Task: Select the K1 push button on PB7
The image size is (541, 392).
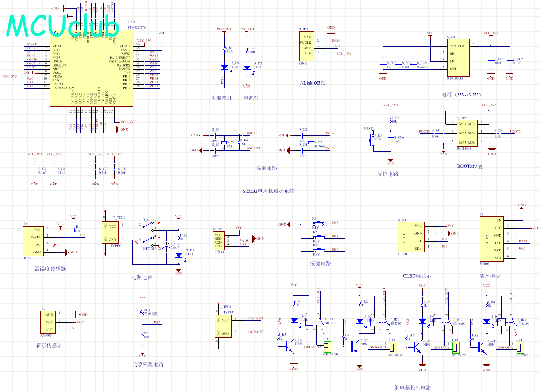Action: tap(319, 223)
